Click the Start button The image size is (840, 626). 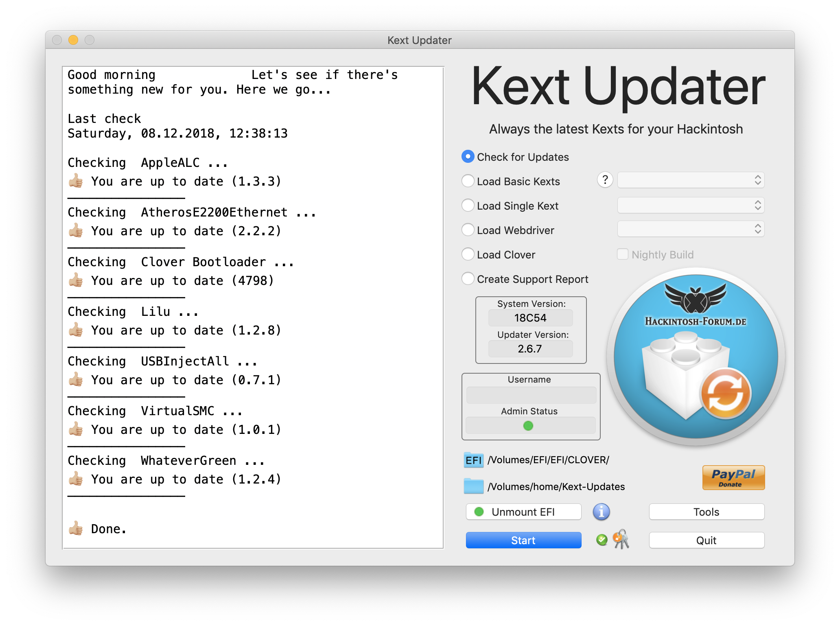[x=523, y=540]
